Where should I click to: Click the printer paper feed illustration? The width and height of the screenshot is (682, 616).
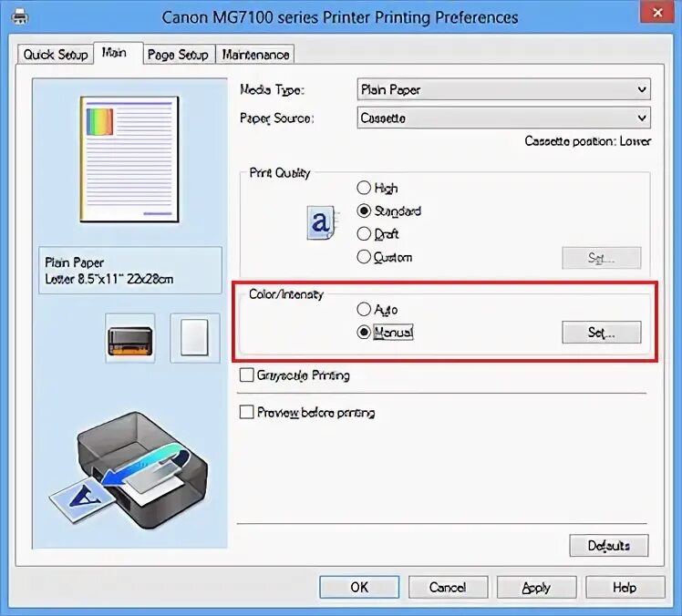(x=129, y=471)
